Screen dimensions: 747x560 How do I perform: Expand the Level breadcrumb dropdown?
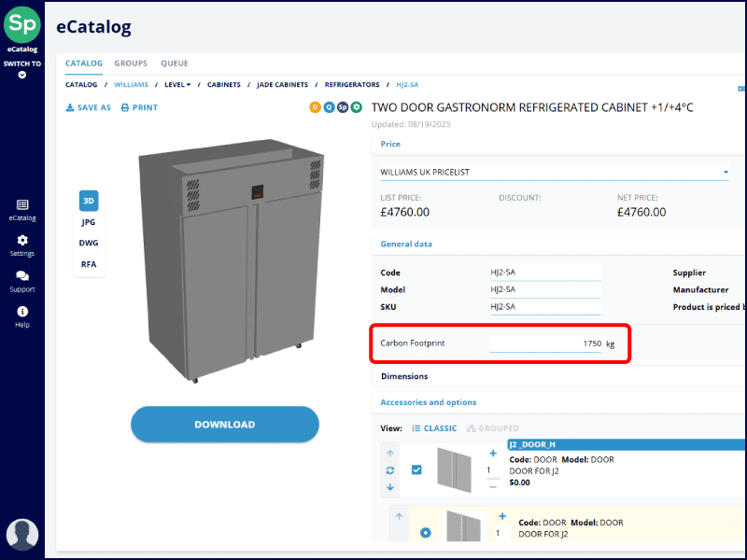177,85
